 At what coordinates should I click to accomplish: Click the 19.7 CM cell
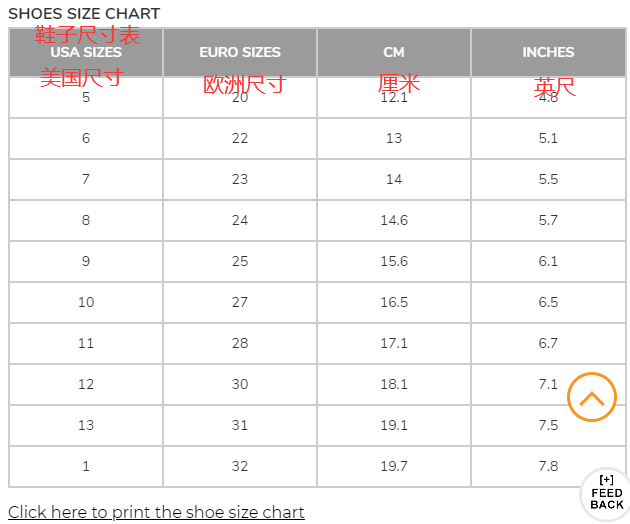tap(394, 466)
